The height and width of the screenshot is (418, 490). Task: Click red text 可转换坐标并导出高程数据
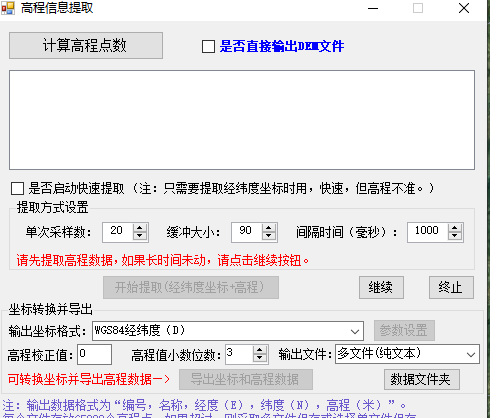tap(89, 379)
